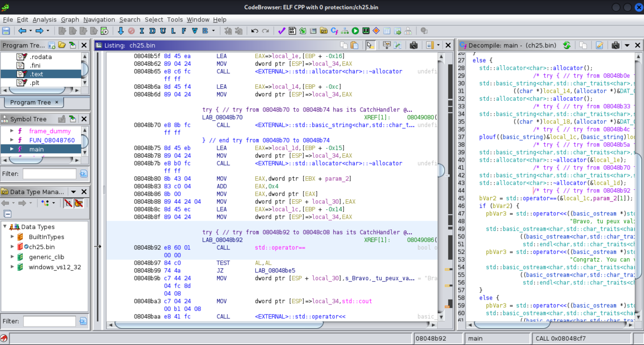Open the bookmark type dropdown arrow

coord(213,31)
